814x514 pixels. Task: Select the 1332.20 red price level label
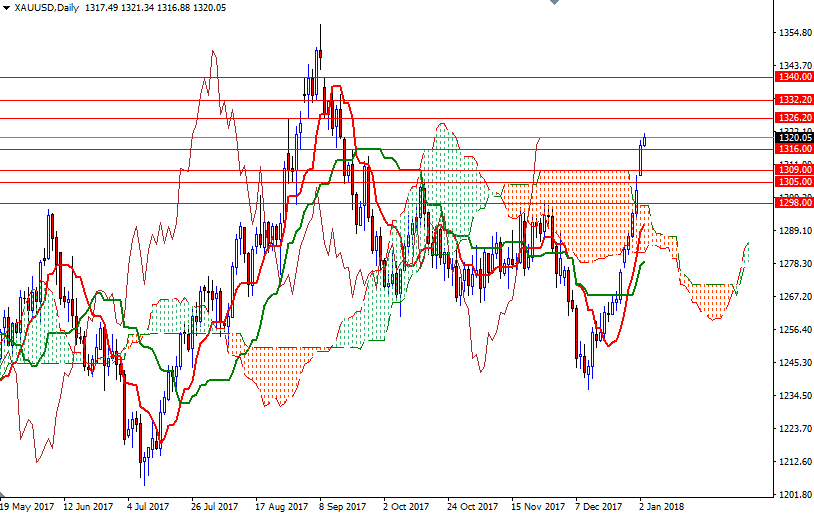[793, 100]
